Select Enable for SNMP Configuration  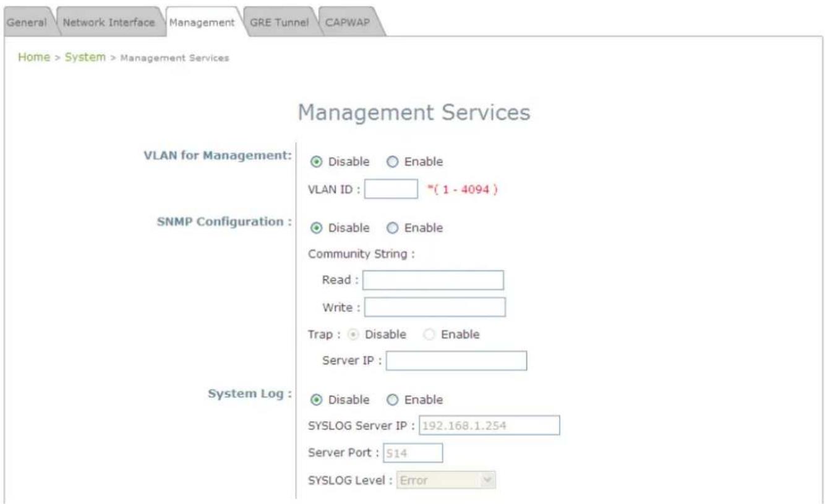point(391,228)
